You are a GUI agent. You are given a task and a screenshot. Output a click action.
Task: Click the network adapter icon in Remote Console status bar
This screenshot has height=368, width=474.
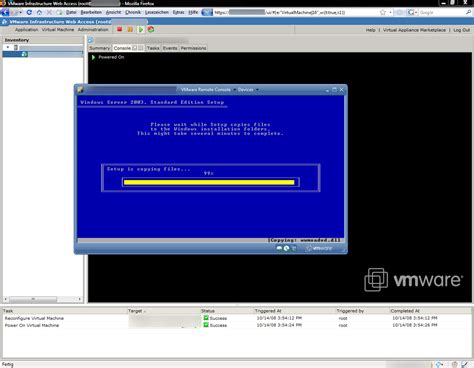(x=294, y=248)
